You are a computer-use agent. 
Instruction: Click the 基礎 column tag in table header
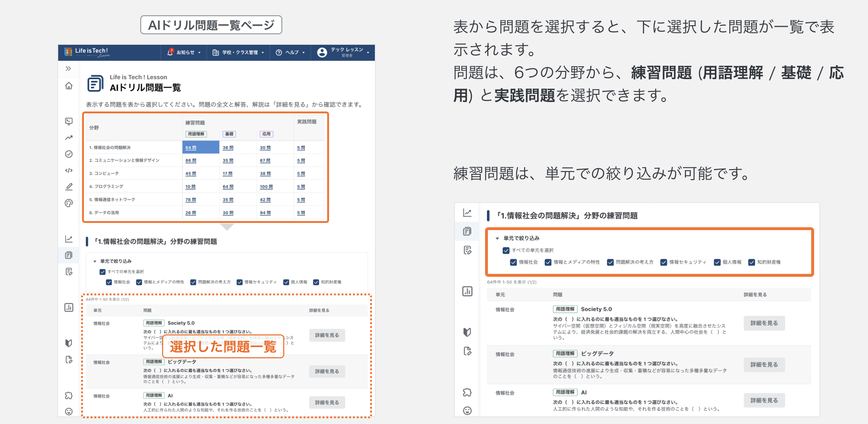[229, 134]
